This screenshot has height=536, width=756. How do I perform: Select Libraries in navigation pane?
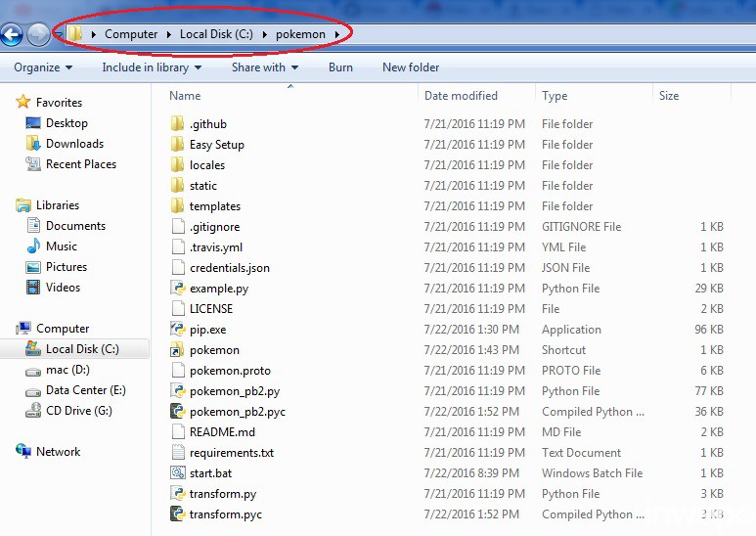point(58,204)
